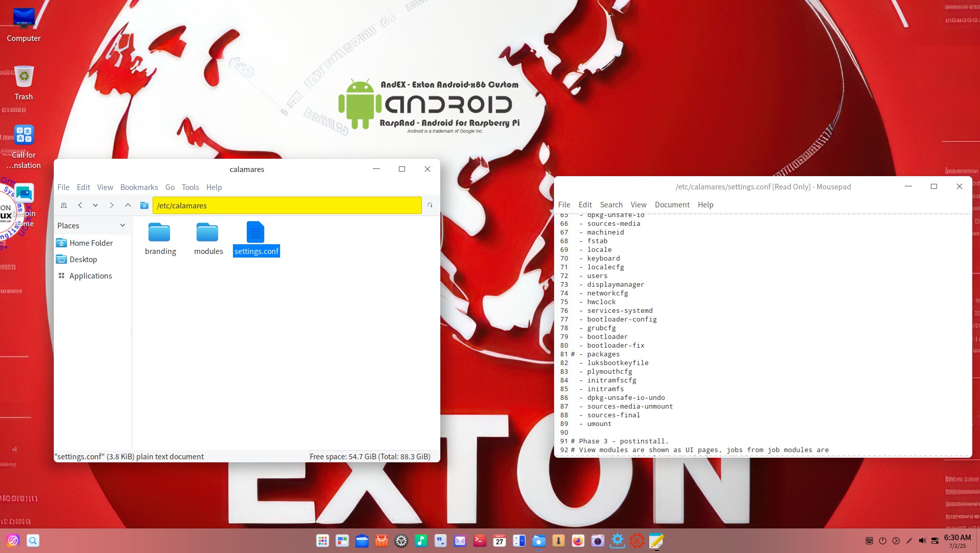Open the Trash desktop icon

(24, 82)
